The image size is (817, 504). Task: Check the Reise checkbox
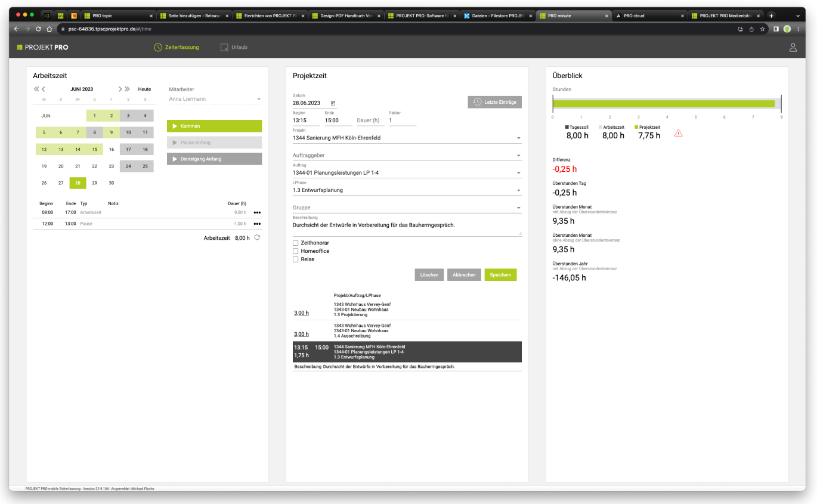[x=295, y=259]
